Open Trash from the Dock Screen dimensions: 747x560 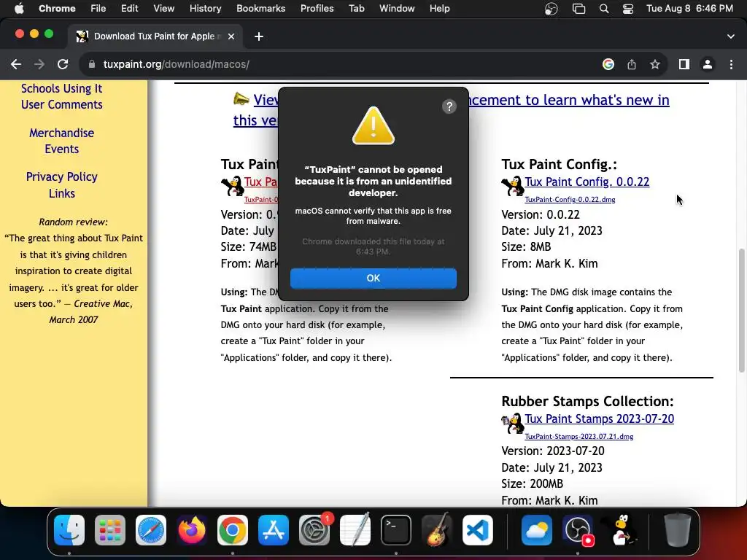(677, 530)
